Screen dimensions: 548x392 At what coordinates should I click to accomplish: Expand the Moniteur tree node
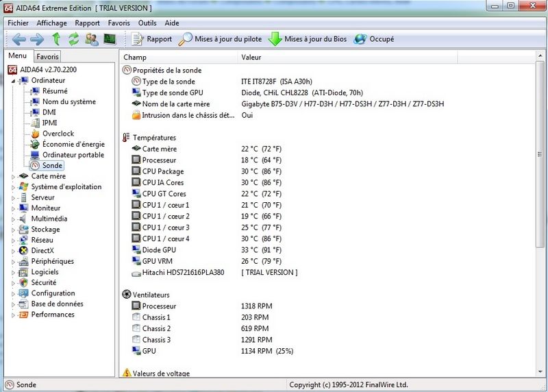13,209
